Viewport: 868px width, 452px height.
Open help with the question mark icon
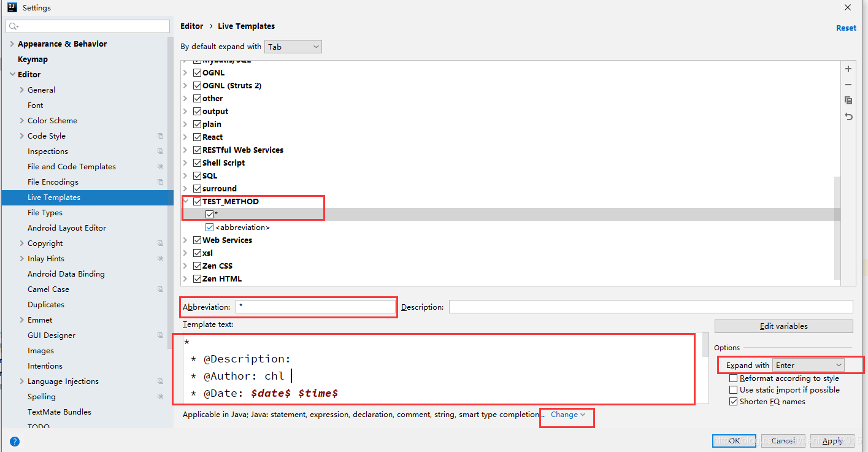point(15,441)
